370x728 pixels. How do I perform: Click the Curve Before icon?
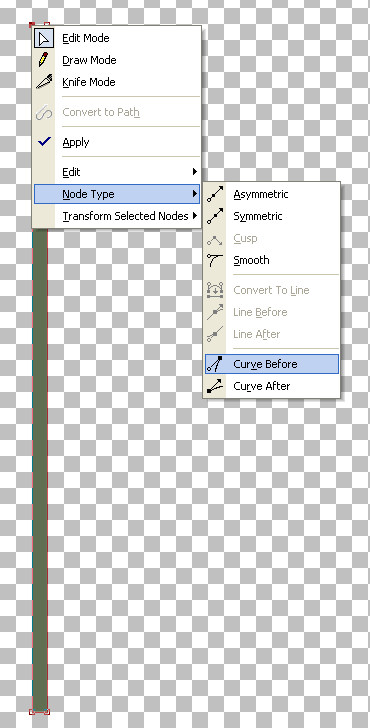point(215,364)
